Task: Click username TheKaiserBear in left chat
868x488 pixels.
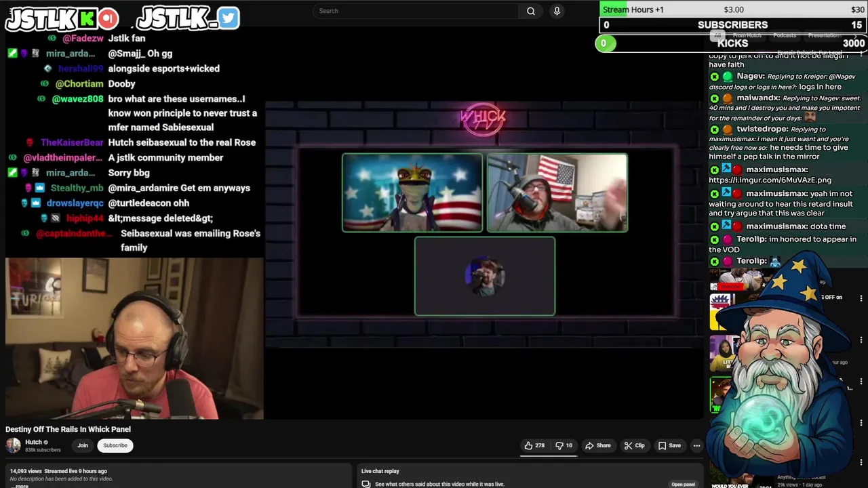Action: tap(72, 142)
